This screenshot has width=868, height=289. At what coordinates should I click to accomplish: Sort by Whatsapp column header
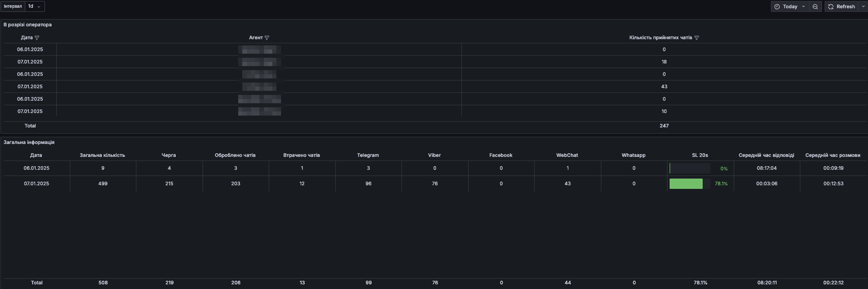[x=633, y=155]
